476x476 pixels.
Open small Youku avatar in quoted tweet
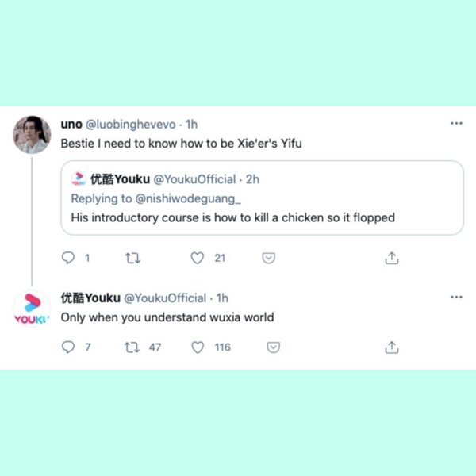pyautogui.click(x=79, y=178)
